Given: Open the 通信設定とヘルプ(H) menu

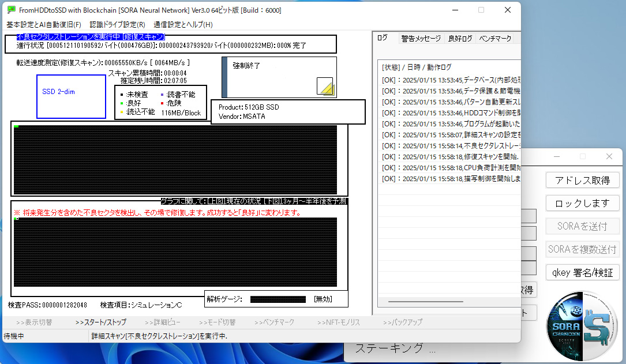Looking at the screenshot, I should click(x=183, y=25).
